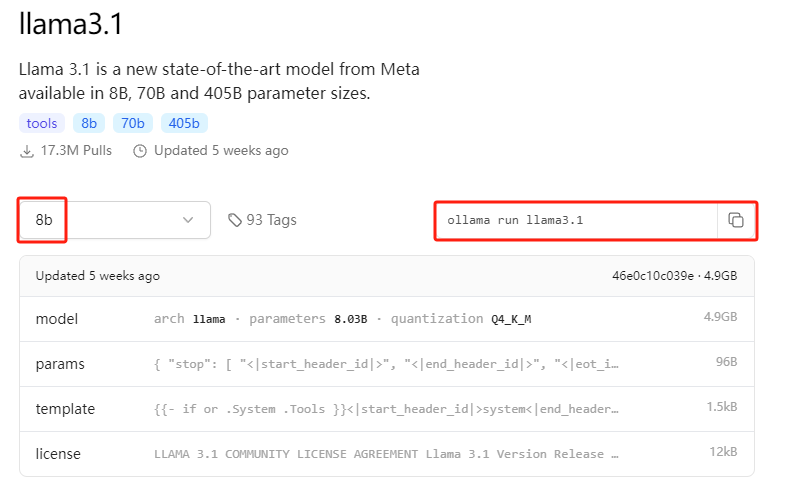Select the 405b tag badge
790x499 pixels.
coord(184,124)
